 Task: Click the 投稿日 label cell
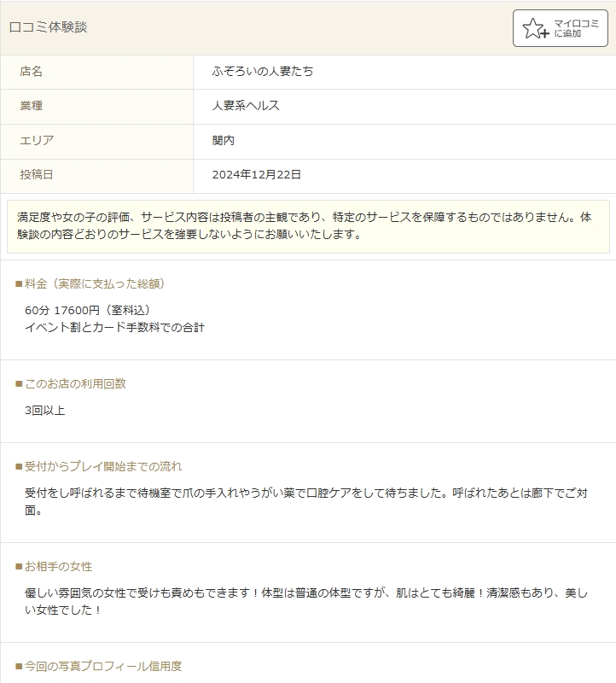tap(96, 176)
